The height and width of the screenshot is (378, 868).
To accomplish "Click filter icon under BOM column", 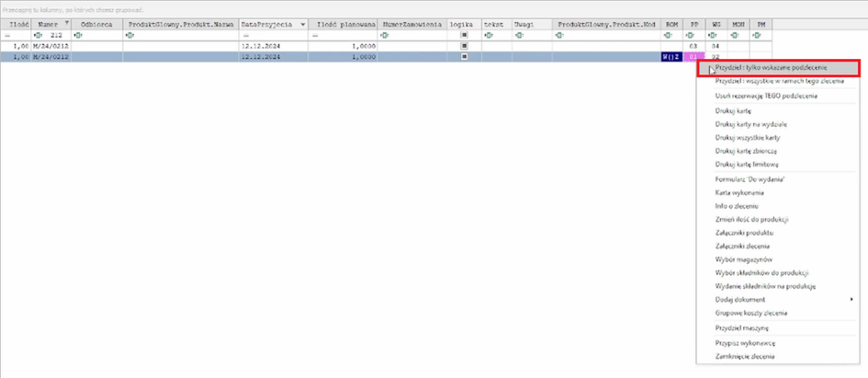I will pos(666,35).
